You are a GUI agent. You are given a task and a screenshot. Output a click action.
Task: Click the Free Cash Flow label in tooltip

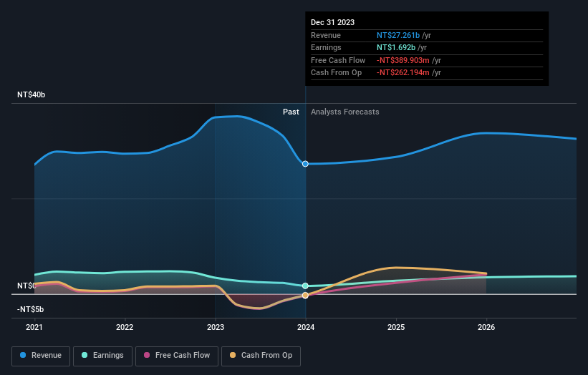click(x=338, y=60)
